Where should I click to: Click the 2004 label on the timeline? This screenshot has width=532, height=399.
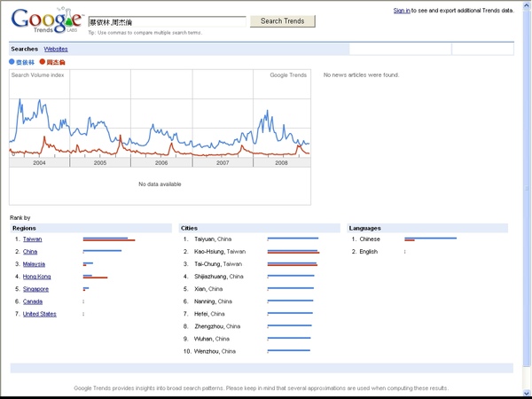[x=39, y=163]
